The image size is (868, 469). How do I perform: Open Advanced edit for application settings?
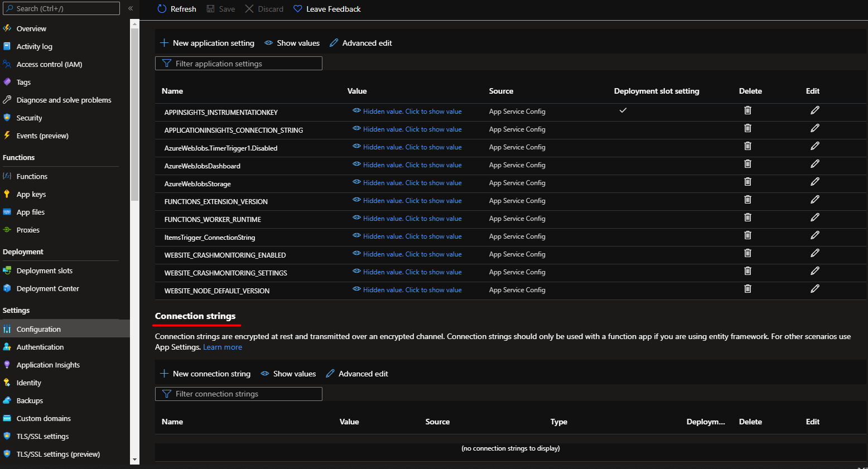tap(361, 43)
